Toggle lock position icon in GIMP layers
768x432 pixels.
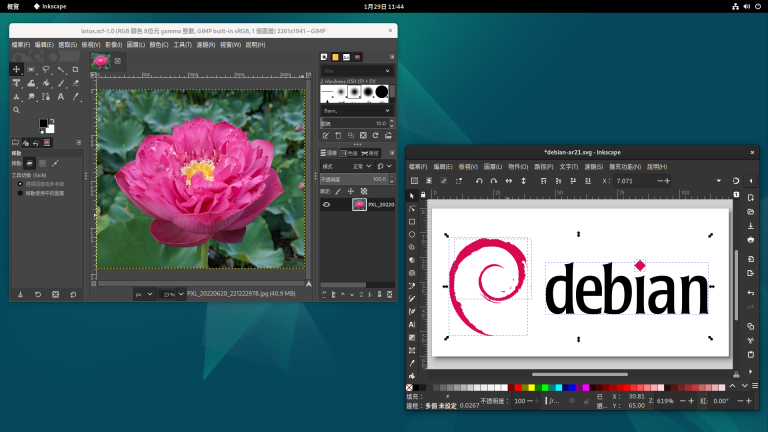pos(351,192)
